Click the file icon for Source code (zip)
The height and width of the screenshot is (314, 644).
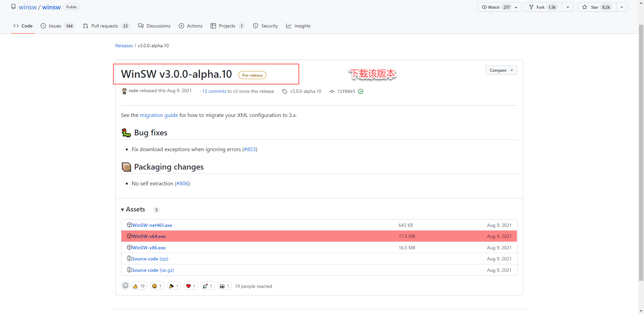click(x=129, y=258)
